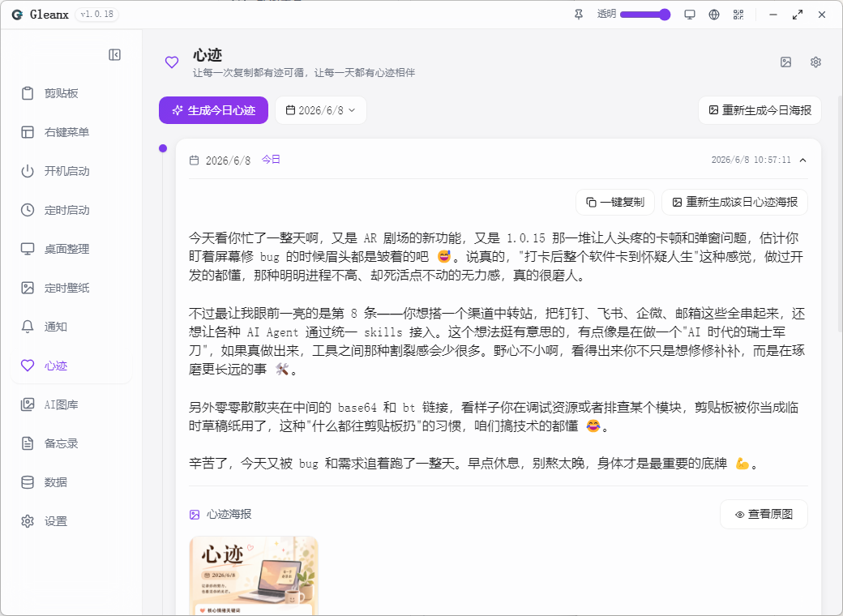
Task: Open the gear settings icon in 心迹 header
Action: pos(815,62)
